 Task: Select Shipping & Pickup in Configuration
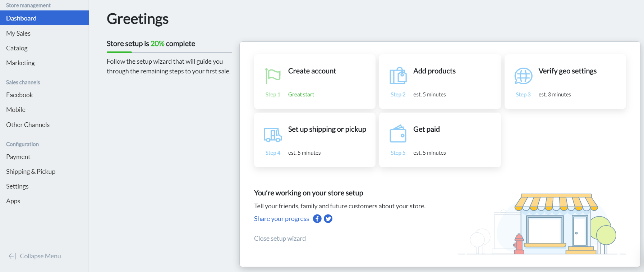tap(31, 172)
